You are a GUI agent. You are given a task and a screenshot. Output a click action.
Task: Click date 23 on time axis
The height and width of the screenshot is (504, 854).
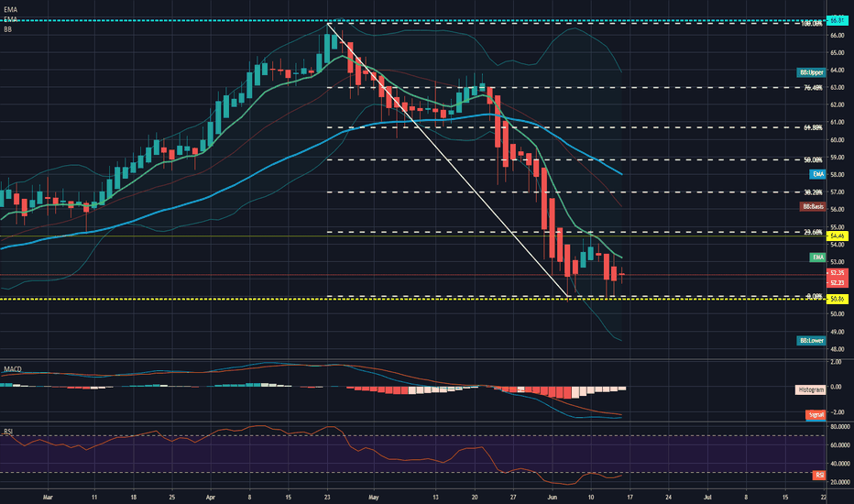pyautogui.click(x=327, y=497)
